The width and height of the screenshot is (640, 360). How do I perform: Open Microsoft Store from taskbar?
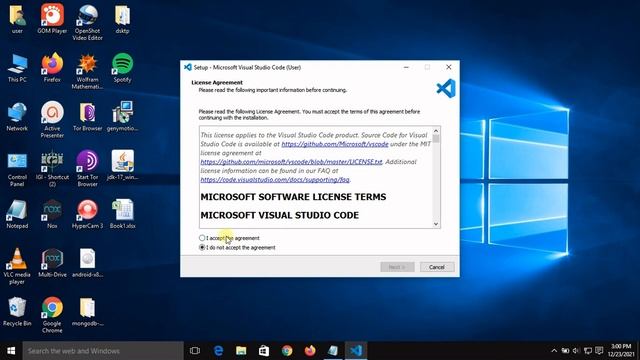264,351
